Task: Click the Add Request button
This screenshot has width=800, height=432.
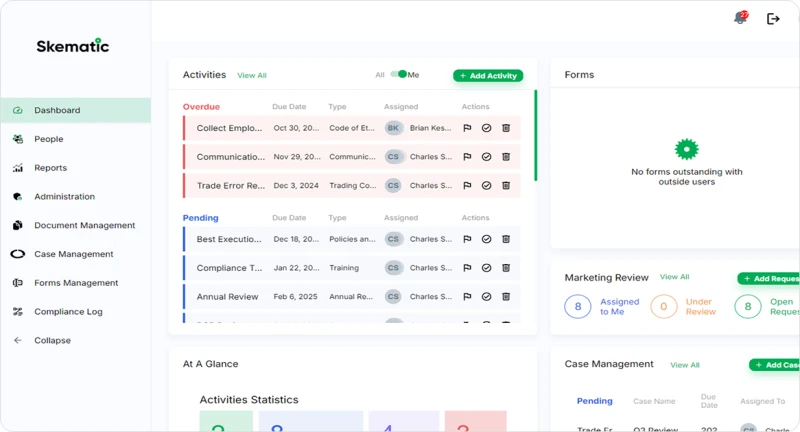Action: tap(770, 279)
